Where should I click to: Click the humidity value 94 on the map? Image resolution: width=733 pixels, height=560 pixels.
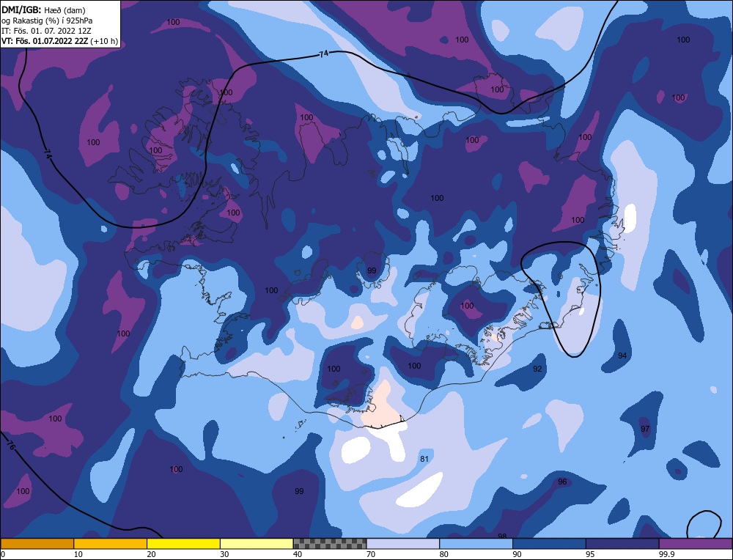622,355
